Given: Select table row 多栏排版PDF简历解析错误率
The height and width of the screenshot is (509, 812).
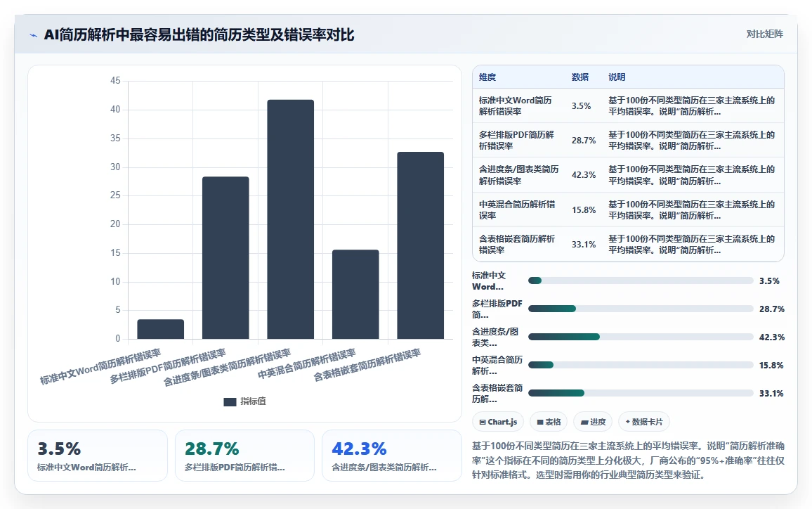Looking at the screenshot, I should pos(628,141).
